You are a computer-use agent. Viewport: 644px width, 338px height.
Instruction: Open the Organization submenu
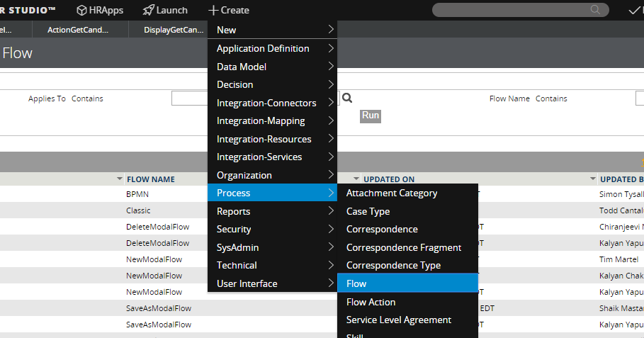click(x=272, y=175)
